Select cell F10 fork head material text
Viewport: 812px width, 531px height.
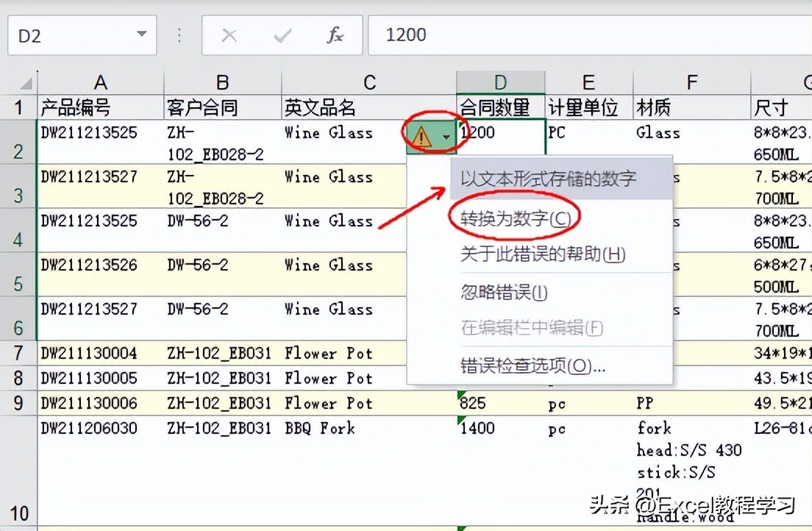click(692, 471)
